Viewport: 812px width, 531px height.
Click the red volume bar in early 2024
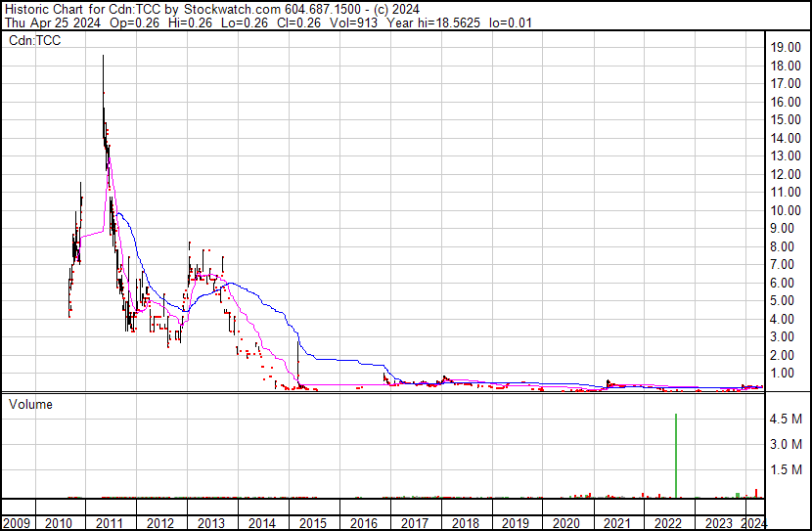[x=756, y=493]
